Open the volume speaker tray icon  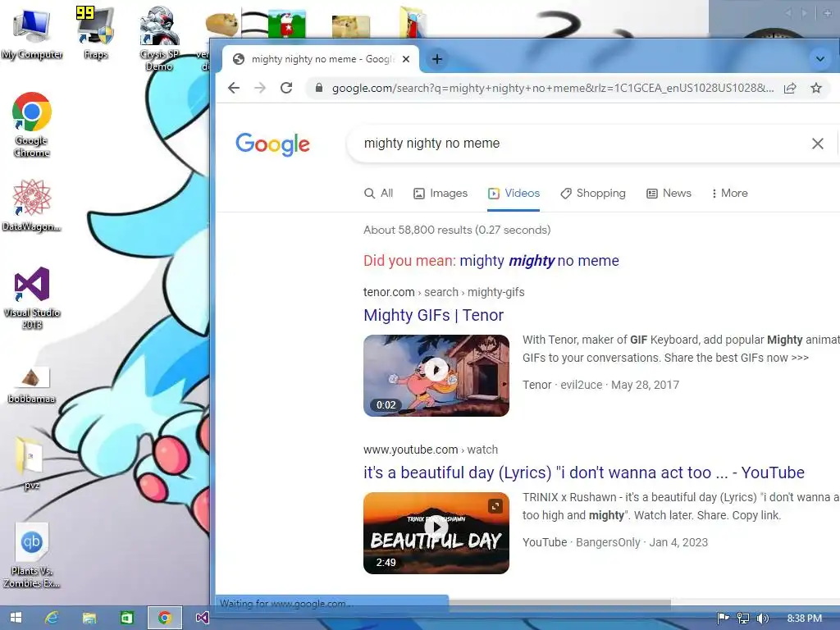click(x=762, y=619)
